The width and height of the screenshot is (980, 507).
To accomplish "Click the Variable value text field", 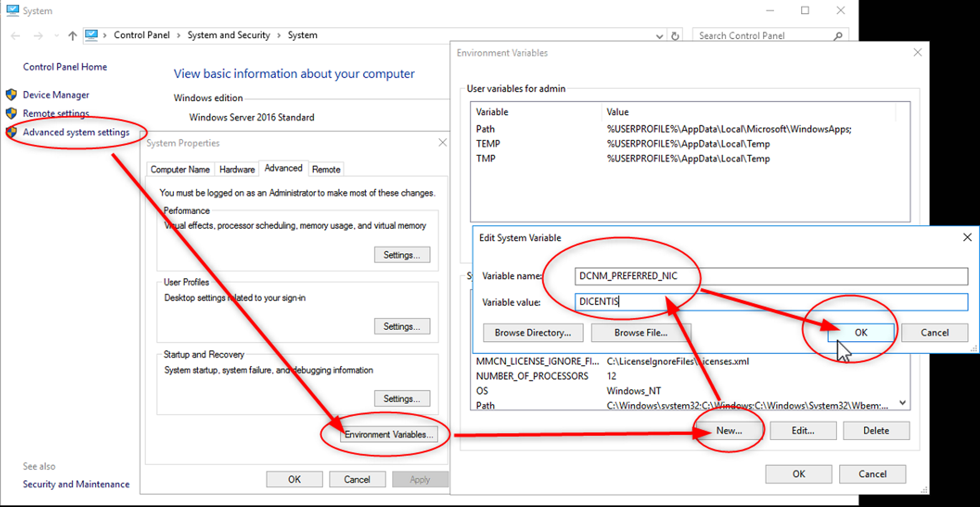I will pyautogui.click(x=771, y=302).
